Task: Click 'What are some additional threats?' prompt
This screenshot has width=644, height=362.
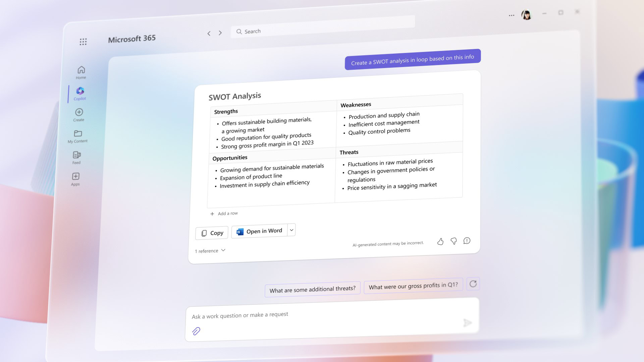Action: [x=312, y=288]
